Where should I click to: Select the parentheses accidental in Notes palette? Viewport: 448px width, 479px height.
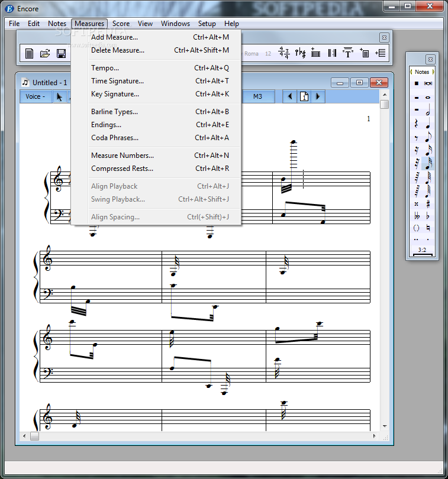pos(416,228)
